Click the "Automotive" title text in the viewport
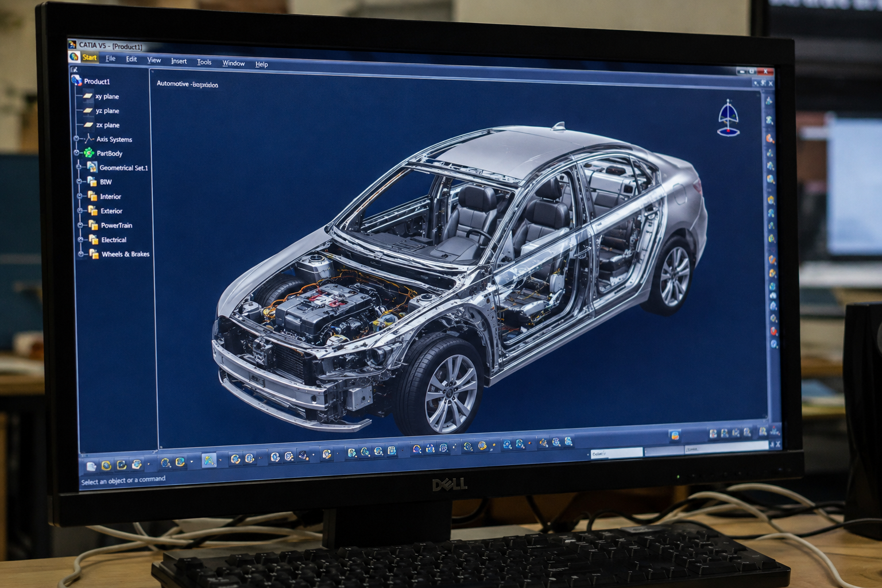 click(x=173, y=83)
